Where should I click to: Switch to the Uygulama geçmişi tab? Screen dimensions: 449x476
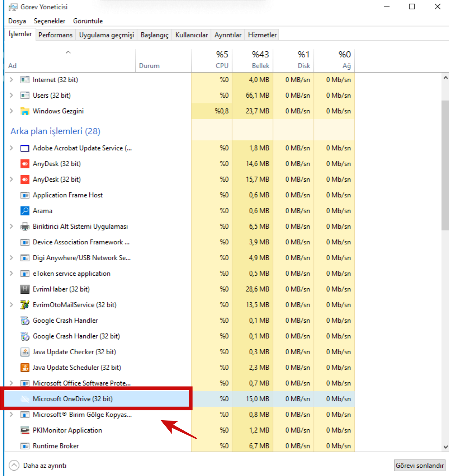[x=106, y=35]
